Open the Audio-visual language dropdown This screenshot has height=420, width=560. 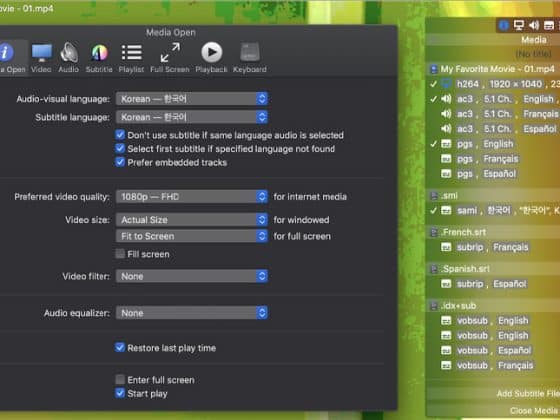pyautogui.click(x=192, y=99)
